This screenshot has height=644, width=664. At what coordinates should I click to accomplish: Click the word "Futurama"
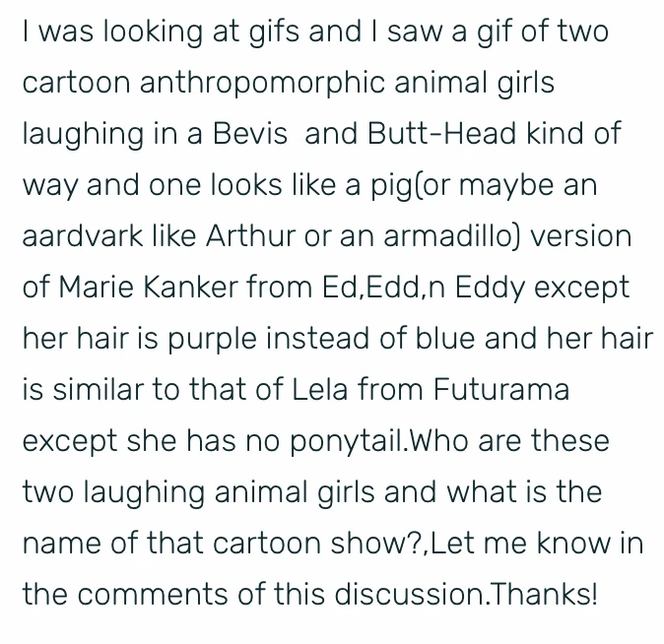point(501,390)
